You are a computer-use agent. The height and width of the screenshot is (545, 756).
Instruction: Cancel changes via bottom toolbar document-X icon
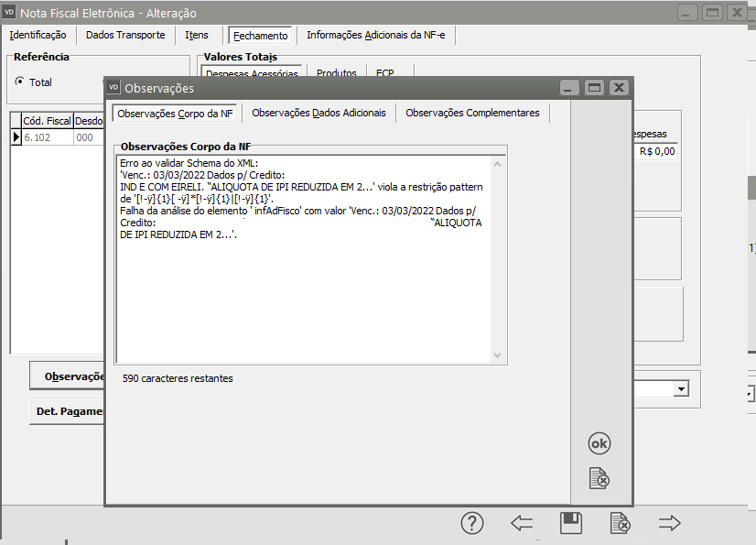coord(620,523)
